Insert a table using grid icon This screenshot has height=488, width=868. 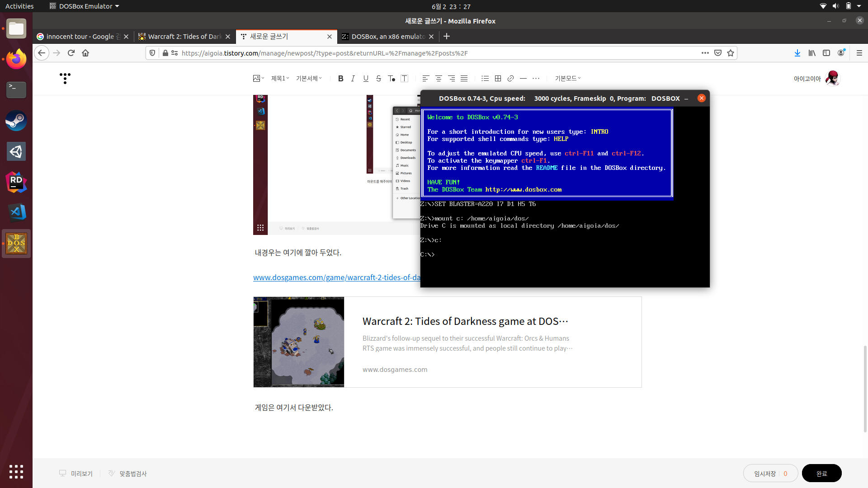(x=498, y=79)
